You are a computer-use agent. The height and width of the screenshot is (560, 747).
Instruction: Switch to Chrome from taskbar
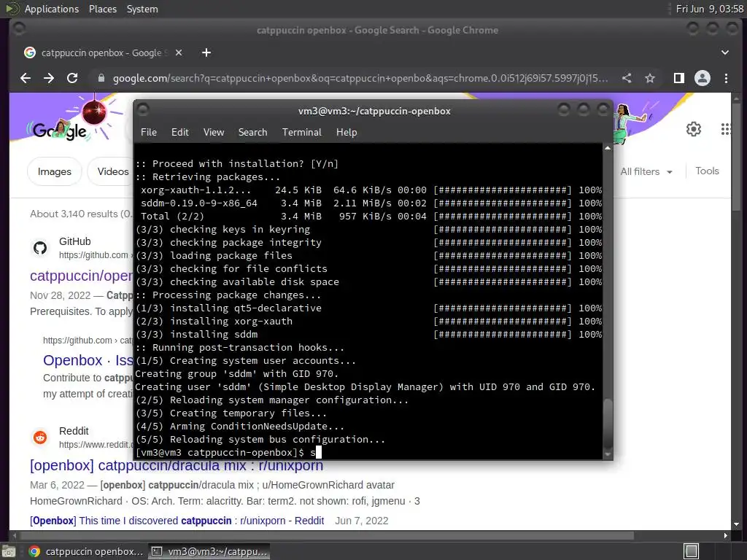(x=85, y=551)
